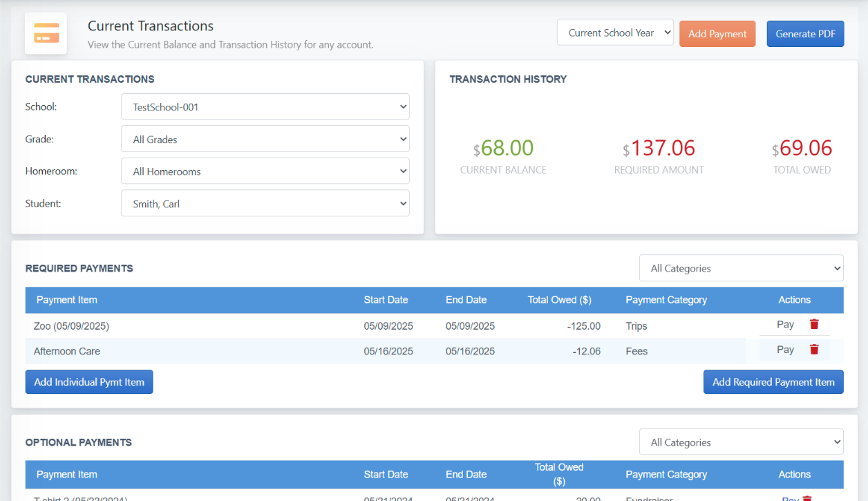This screenshot has height=501, width=868.
Task: Click the Payment Item column header
Action: 66,300
